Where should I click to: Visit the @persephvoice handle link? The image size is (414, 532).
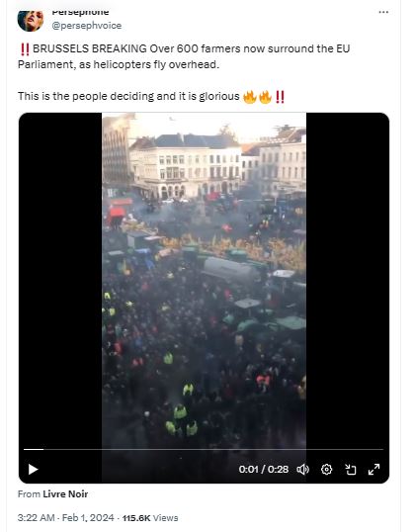tap(87, 26)
